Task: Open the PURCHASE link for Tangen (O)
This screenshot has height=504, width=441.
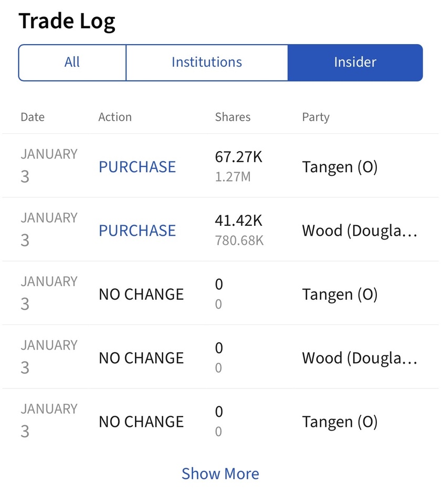Action: pyautogui.click(x=137, y=167)
